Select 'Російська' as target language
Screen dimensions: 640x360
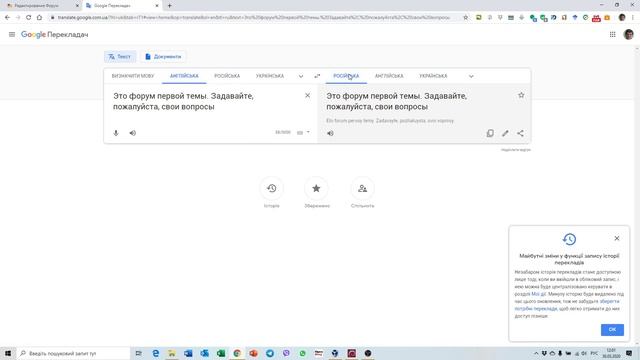pos(346,76)
